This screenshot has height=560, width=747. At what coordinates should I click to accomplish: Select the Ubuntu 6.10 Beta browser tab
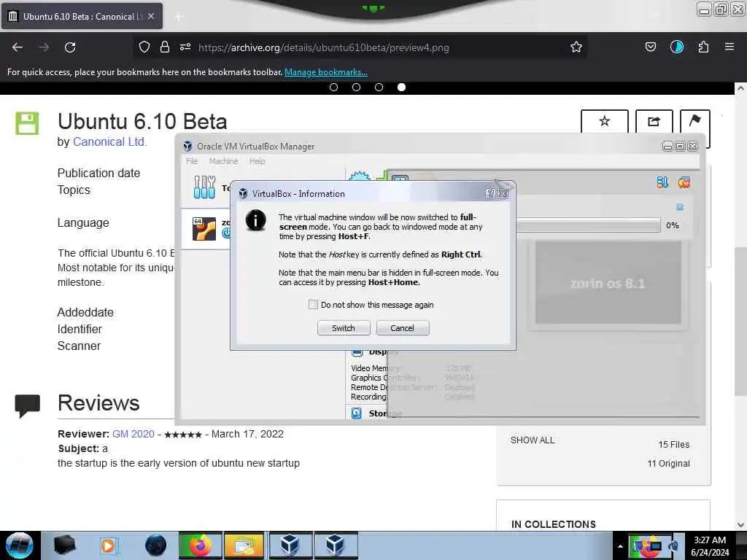pos(81,16)
